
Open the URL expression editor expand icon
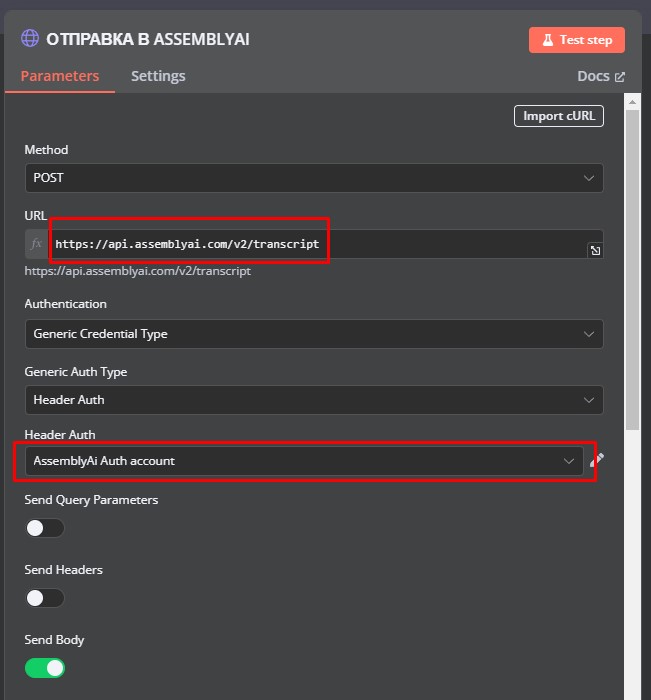[595, 250]
